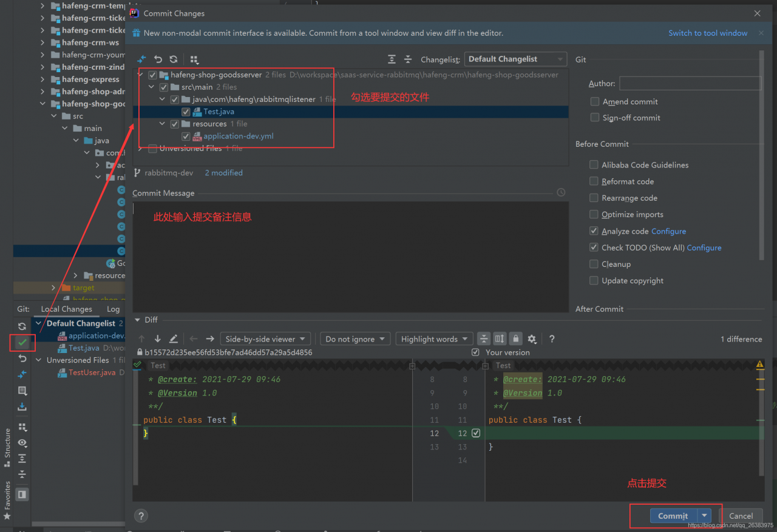Click eye View Options icon in Git sidebar
Viewport: 777px width, 532px height.
pyautogui.click(x=22, y=443)
